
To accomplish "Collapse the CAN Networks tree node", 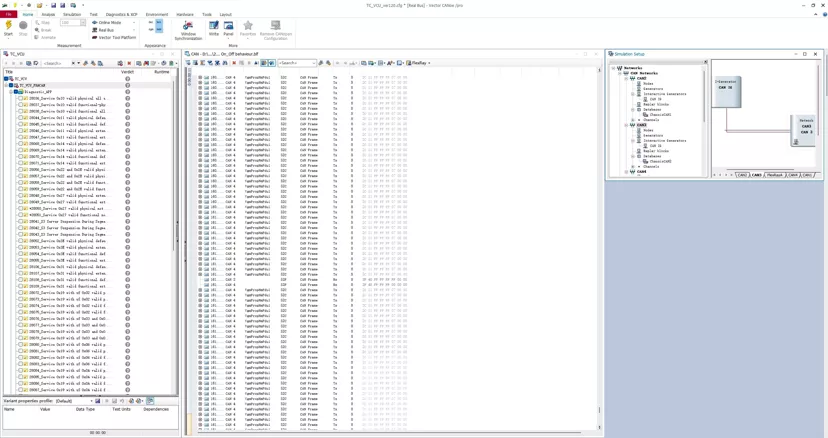I will [x=620, y=73].
